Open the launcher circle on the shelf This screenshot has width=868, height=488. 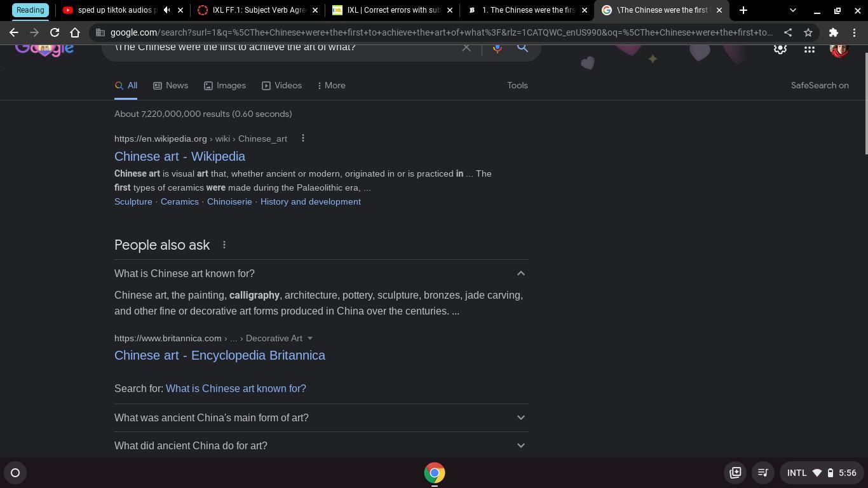pos(15,473)
